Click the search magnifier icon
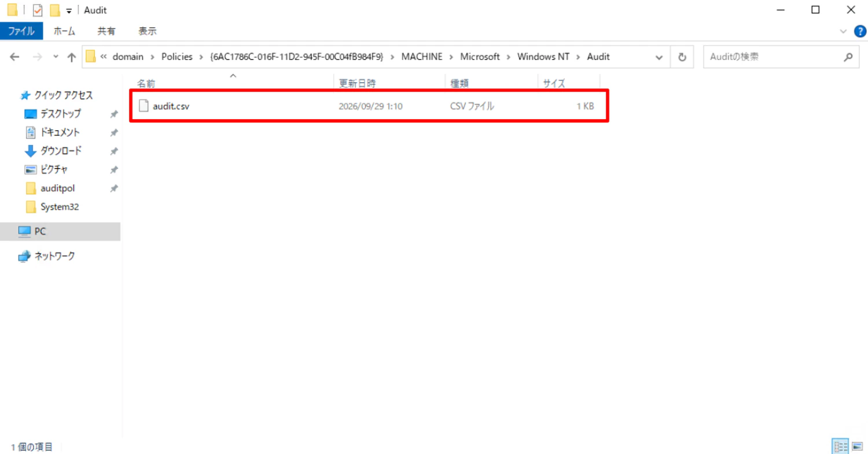 pyautogui.click(x=848, y=57)
